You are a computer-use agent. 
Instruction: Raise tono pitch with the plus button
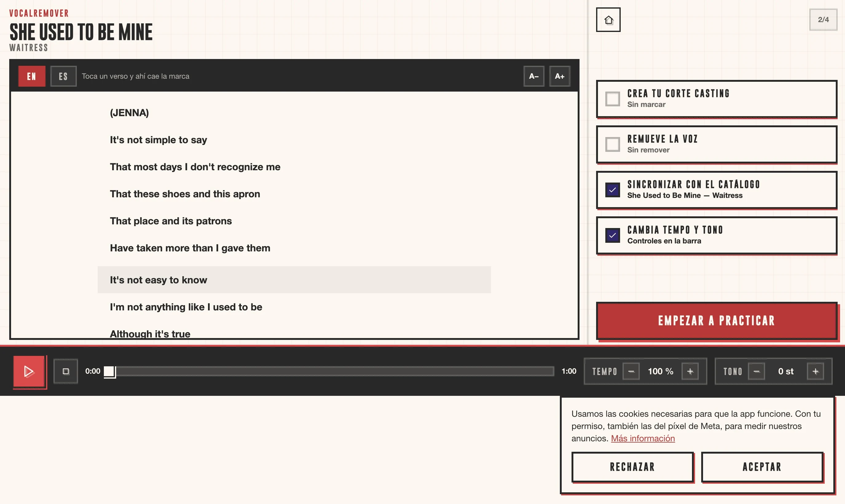[x=816, y=371]
